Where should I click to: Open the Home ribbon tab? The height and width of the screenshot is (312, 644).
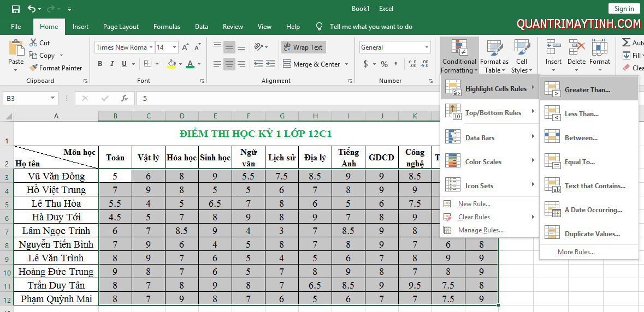[49, 27]
